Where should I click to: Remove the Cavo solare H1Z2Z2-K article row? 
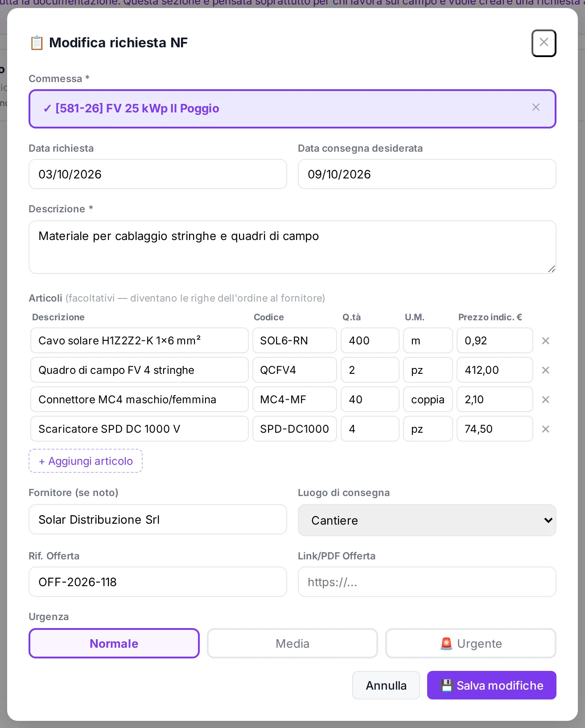pos(545,341)
